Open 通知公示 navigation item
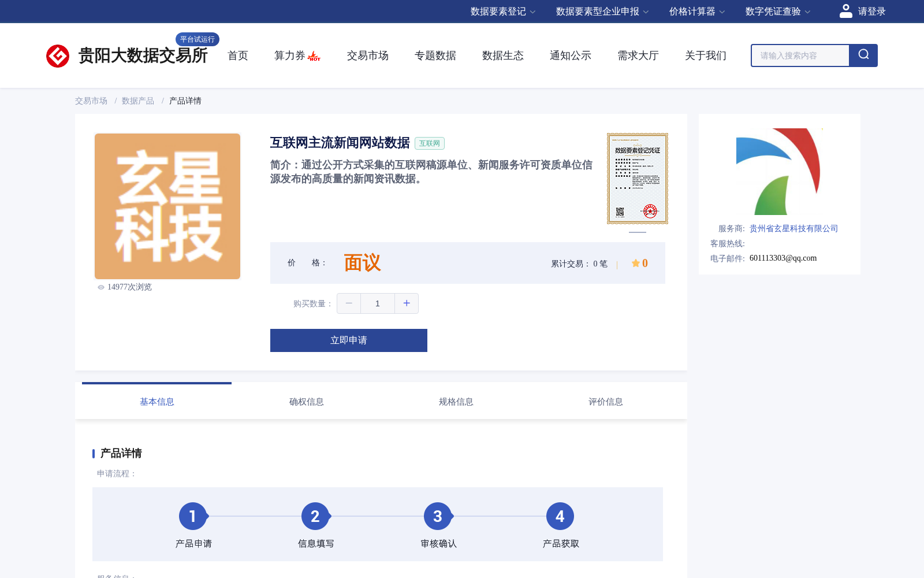This screenshot has height=578, width=924. pyautogui.click(x=571, y=55)
